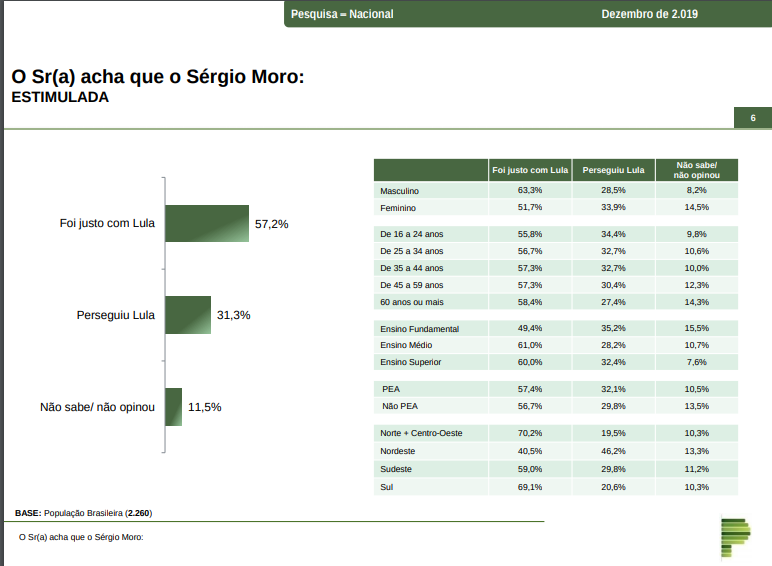772x566 pixels.
Task: Select the '60 anos ou mais' row label
Action: pos(412,302)
